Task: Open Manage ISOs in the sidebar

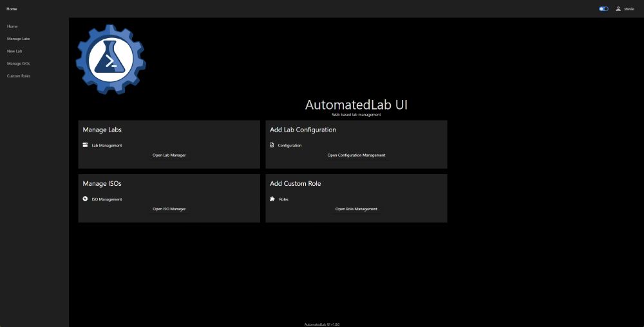Action: pos(19,63)
